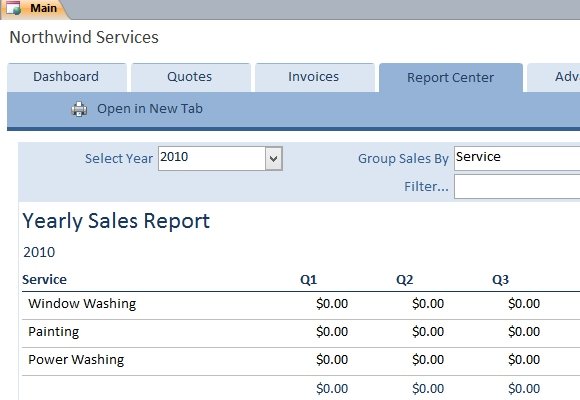Click the 2010 year label under heading
The height and width of the screenshot is (400, 580).
point(39,252)
